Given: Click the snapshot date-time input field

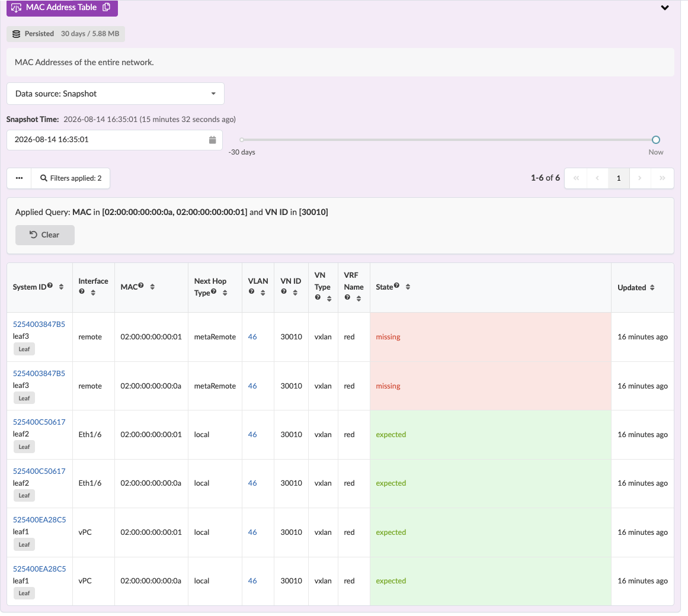Looking at the screenshot, I should tap(114, 140).
